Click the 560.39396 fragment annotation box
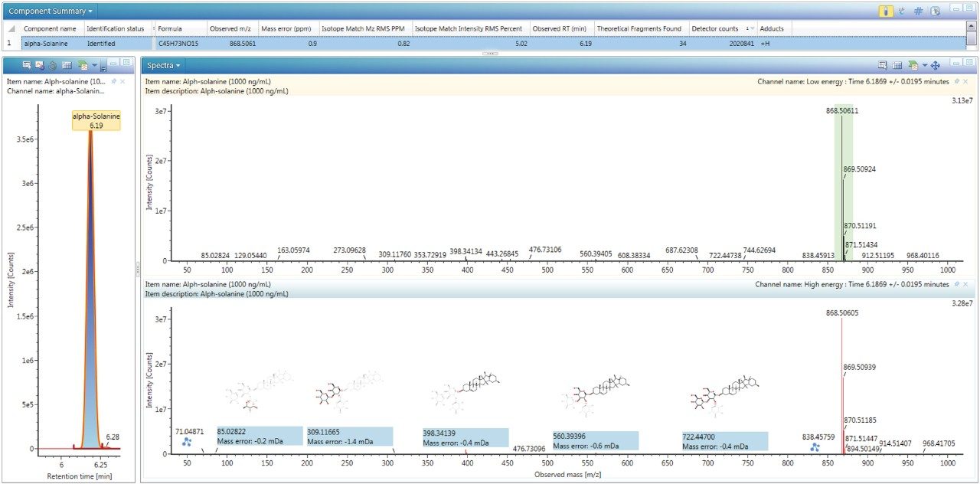Screen dimensions: 980x484 click(x=596, y=440)
